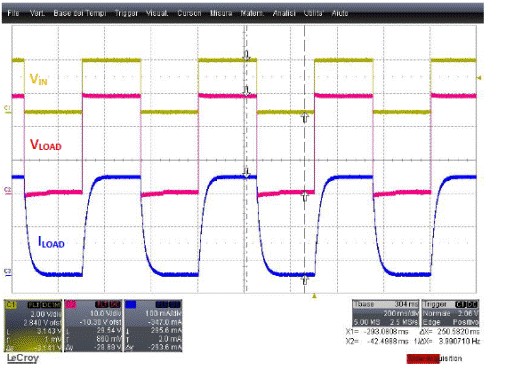Click the 2.5 MS/s sample rate value
Screen dimensions: 513x369
(404, 322)
